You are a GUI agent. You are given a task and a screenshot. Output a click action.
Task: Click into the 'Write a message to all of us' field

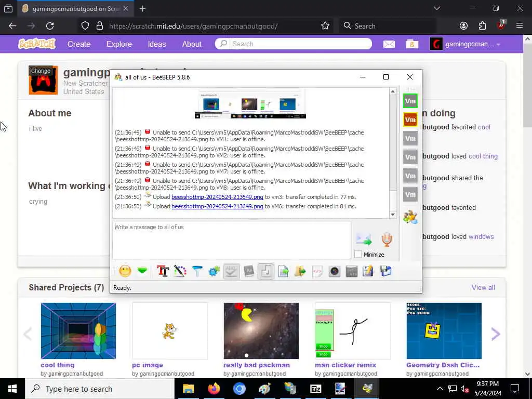[x=232, y=240]
